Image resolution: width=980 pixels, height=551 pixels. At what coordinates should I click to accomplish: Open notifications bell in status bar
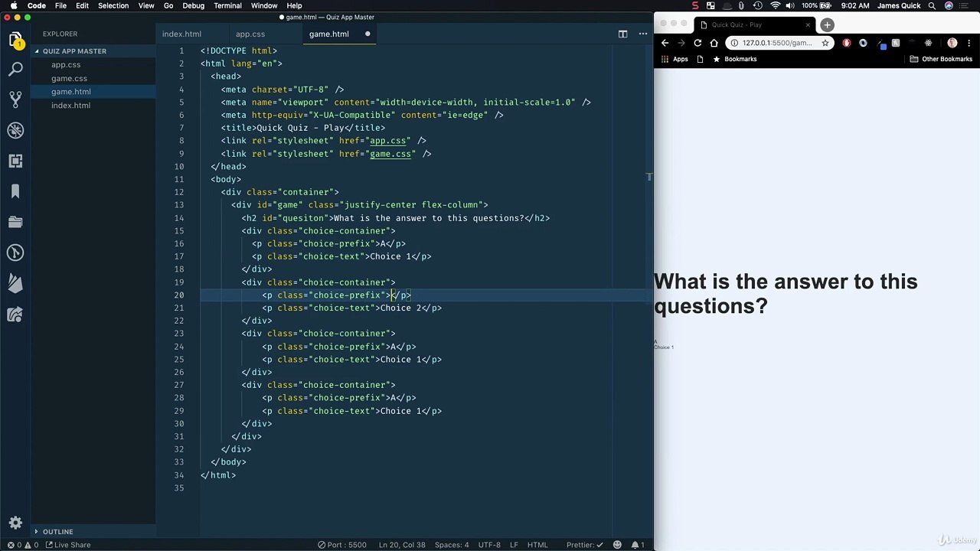click(x=638, y=545)
